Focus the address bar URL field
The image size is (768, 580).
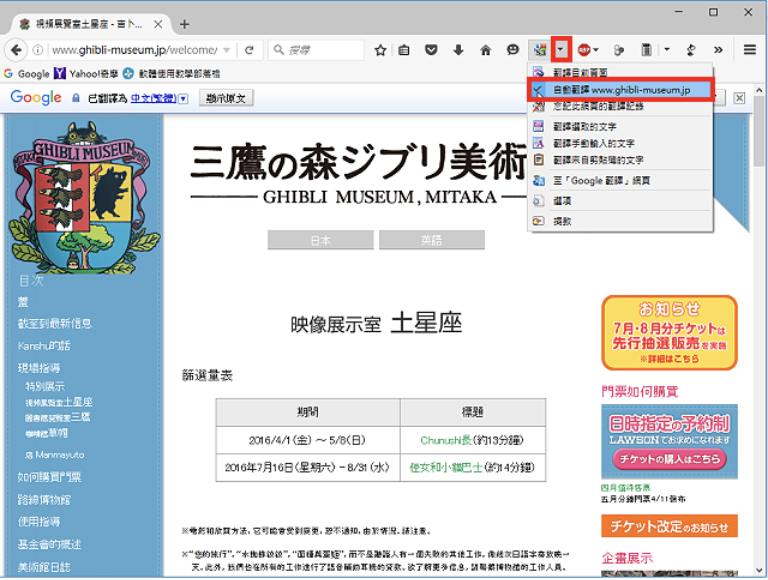(x=135, y=50)
